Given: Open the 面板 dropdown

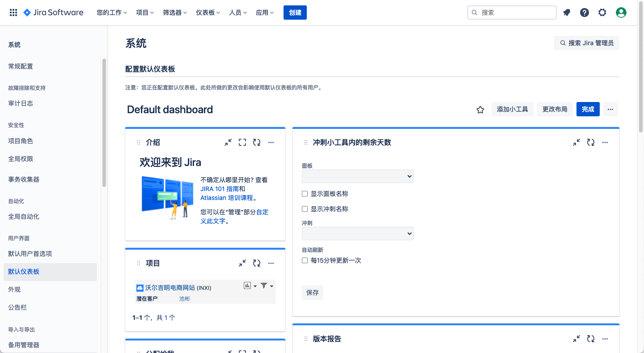Looking at the screenshot, I should pos(358,176).
